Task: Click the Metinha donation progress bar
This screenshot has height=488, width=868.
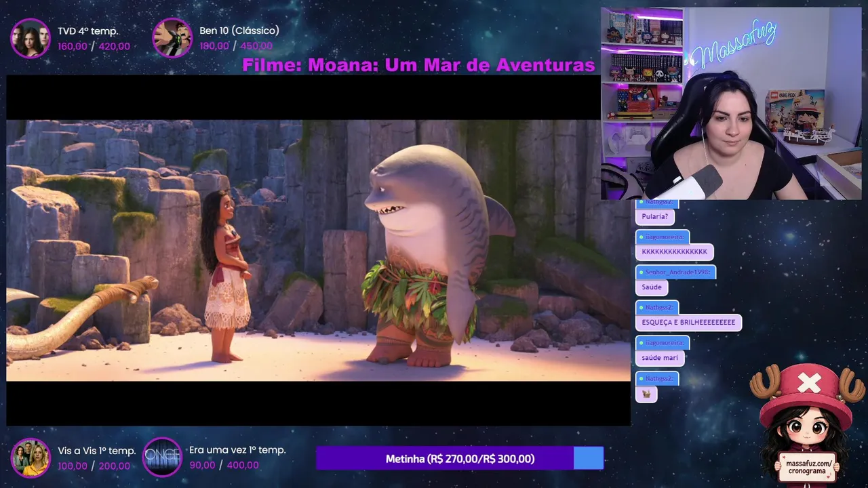Action: (460, 458)
